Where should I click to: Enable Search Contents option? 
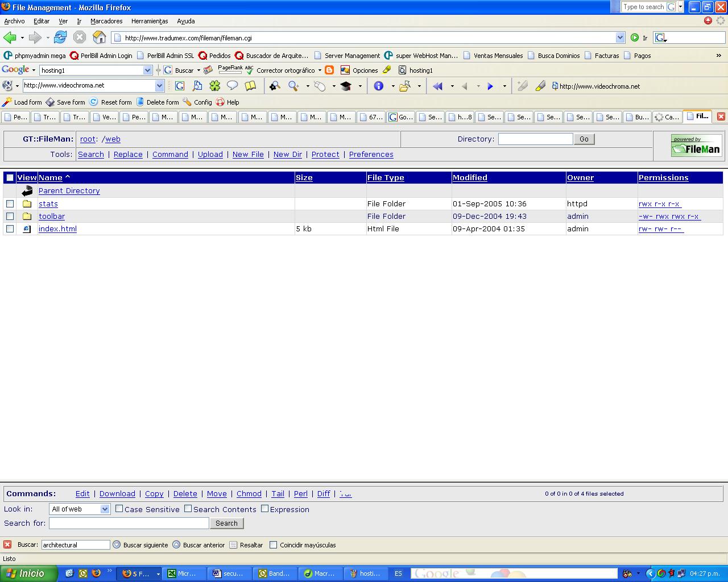click(188, 509)
